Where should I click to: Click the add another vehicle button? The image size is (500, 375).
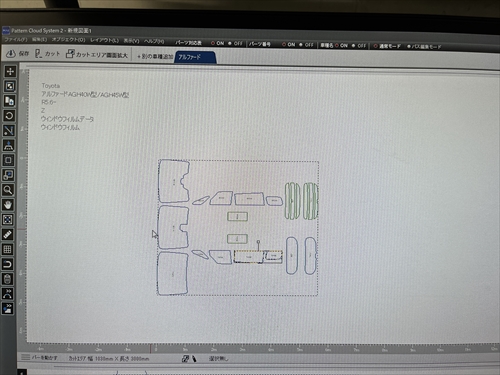[155, 56]
